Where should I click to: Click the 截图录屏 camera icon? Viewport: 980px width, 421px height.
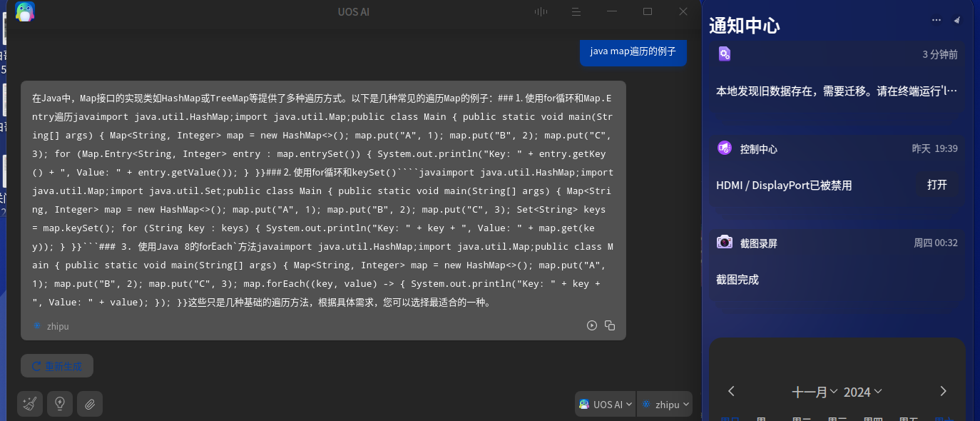point(725,242)
